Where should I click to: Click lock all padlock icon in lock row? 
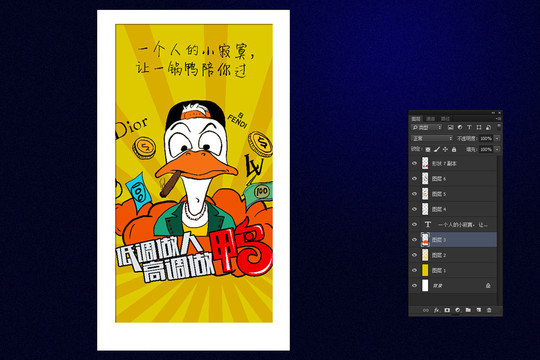pos(454,150)
